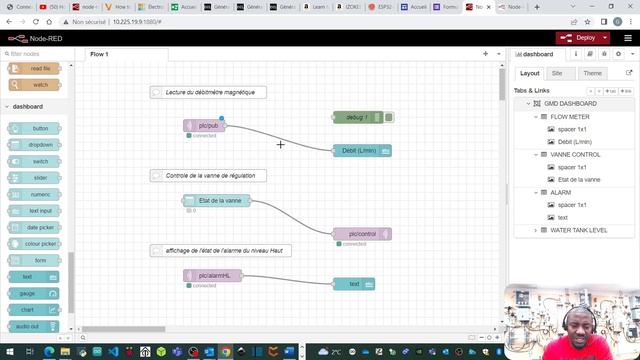
Task: Select the text dashboard node on canvas
Action: click(x=354, y=284)
